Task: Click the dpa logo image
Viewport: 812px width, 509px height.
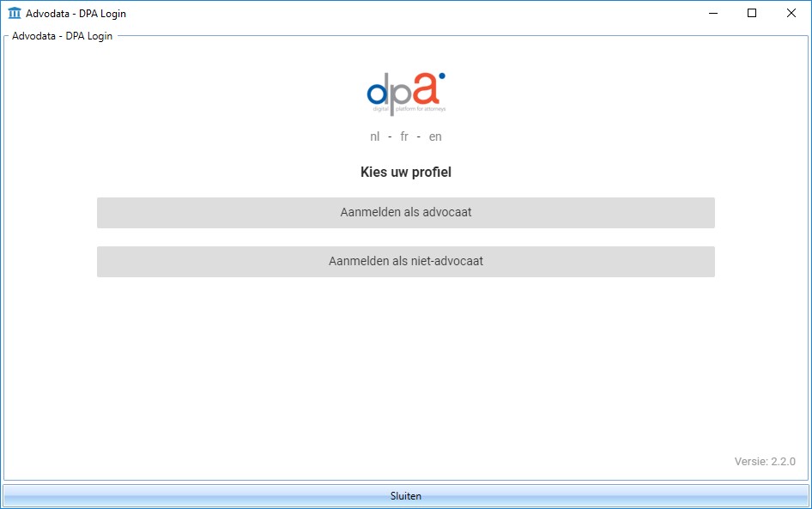Action: click(406, 94)
